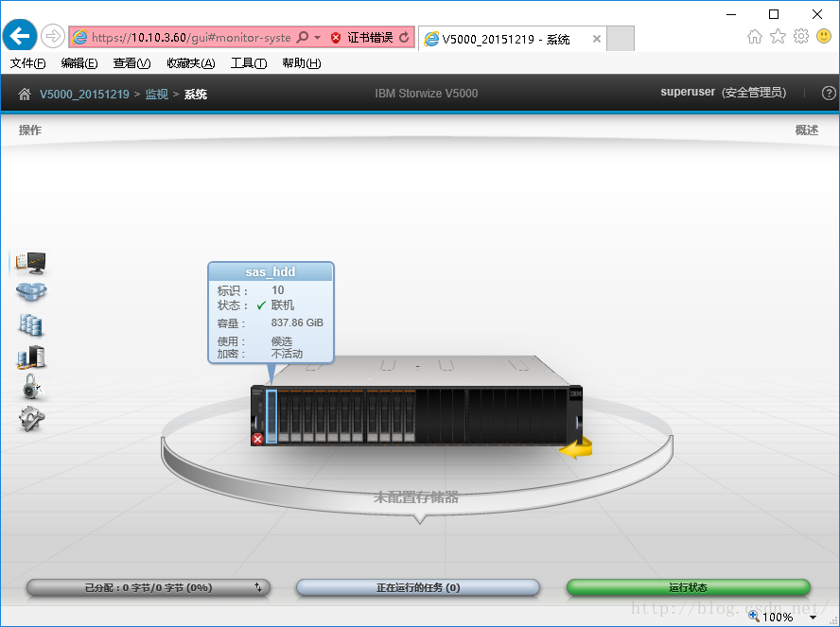The image size is (840, 627).
Task: Refresh the page with reload icon
Action: (x=405, y=37)
